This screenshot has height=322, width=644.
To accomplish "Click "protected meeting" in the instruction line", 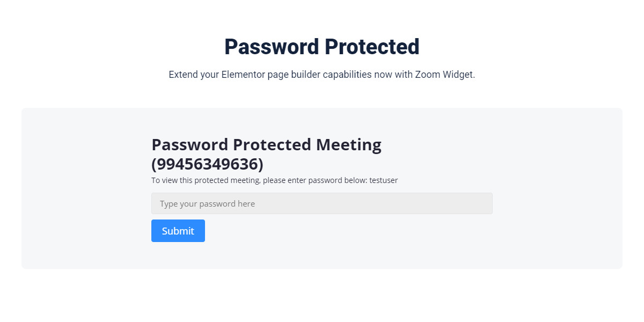I will 227,180.
